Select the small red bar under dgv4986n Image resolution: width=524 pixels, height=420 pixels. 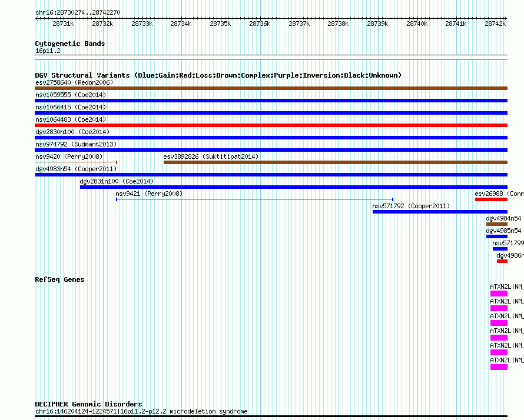[x=502, y=261]
